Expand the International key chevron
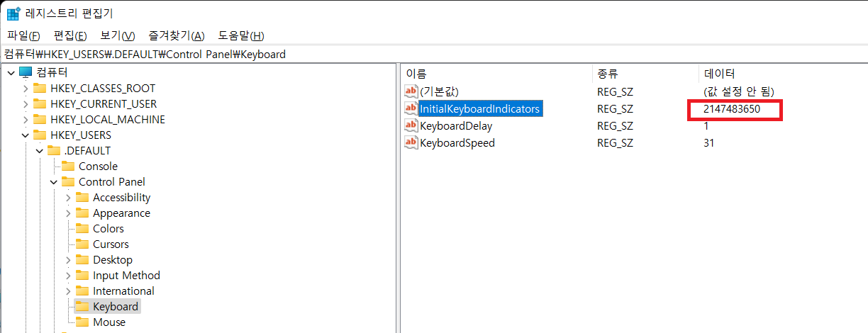 68,290
